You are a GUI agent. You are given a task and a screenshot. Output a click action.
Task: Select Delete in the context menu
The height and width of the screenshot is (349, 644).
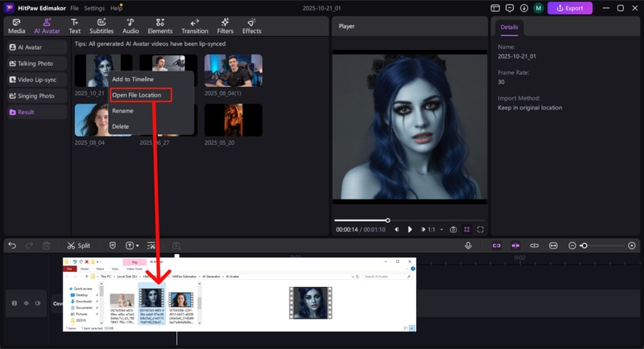click(120, 126)
